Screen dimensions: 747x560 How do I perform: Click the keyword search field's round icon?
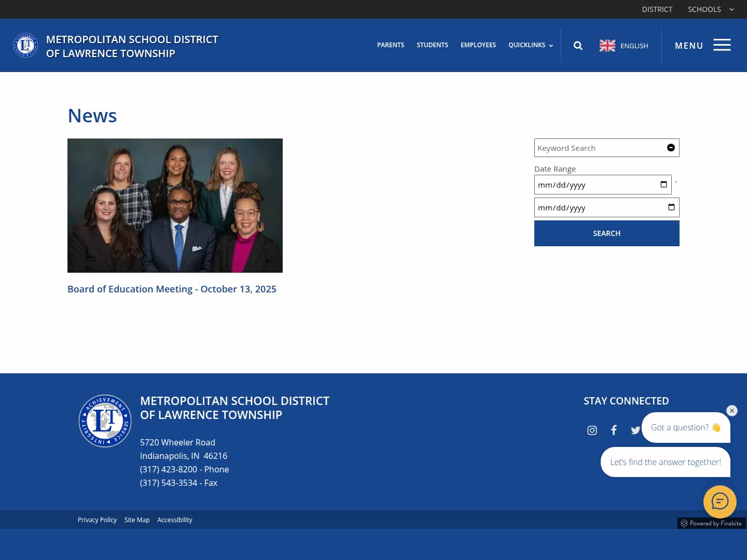pyautogui.click(x=671, y=148)
